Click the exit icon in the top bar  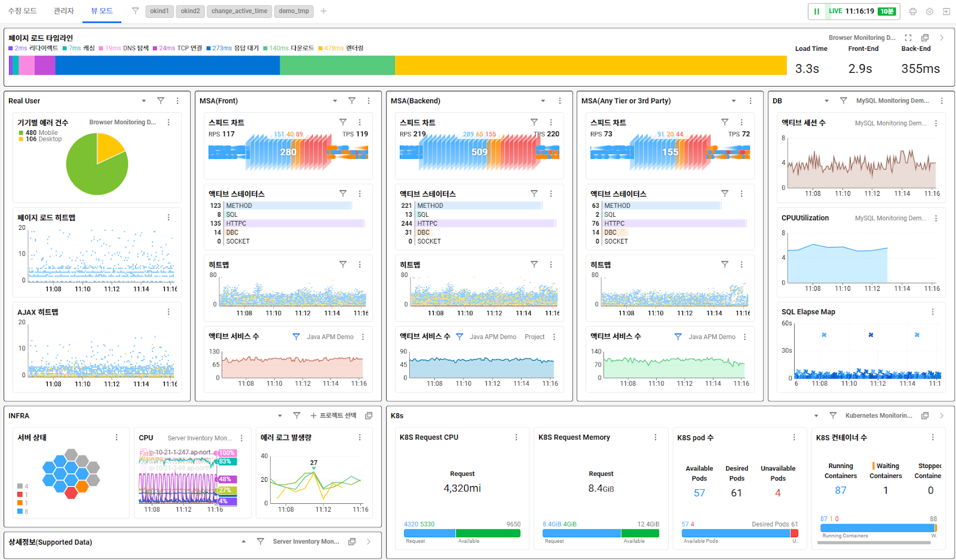pos(946,11)
